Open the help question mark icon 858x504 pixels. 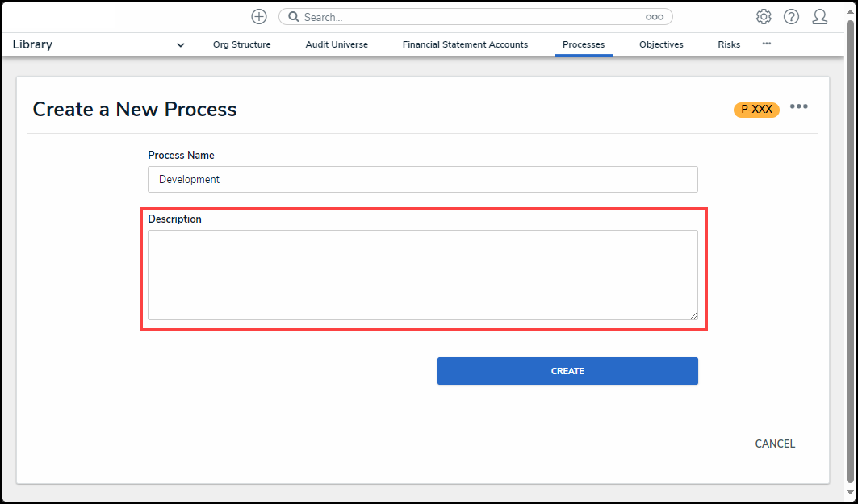[791, 17]
